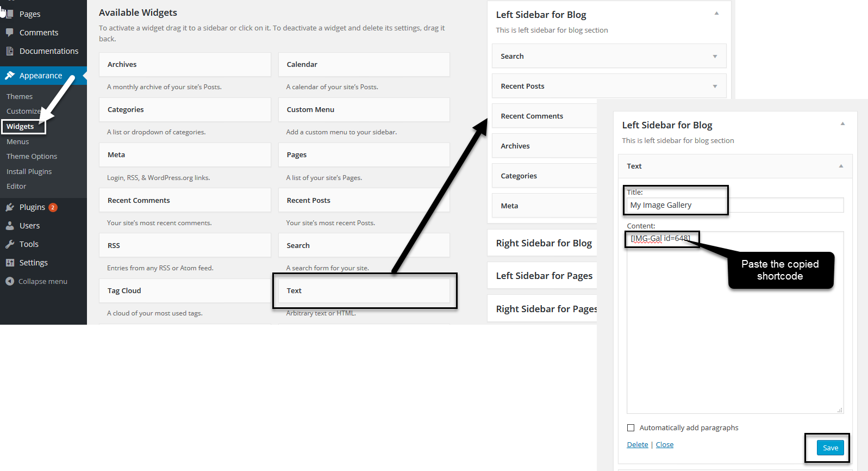This screenshot has height=471, width=868.
Task: Click the Plugins plug icon
Action: [x=10, y=207]
